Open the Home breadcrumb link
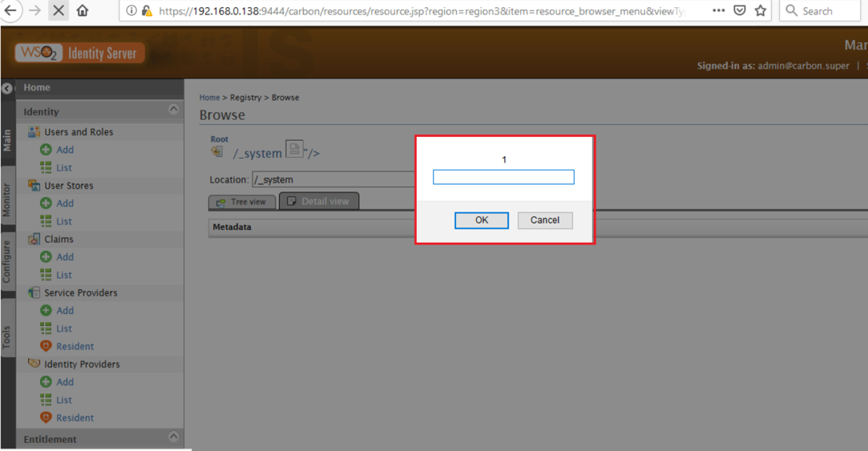 [209, 98]
